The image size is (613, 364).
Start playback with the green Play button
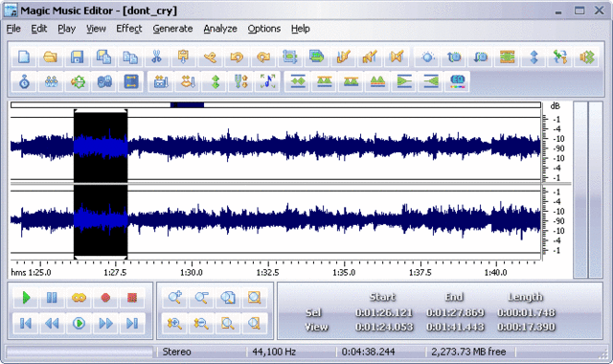tap(26, 298)
